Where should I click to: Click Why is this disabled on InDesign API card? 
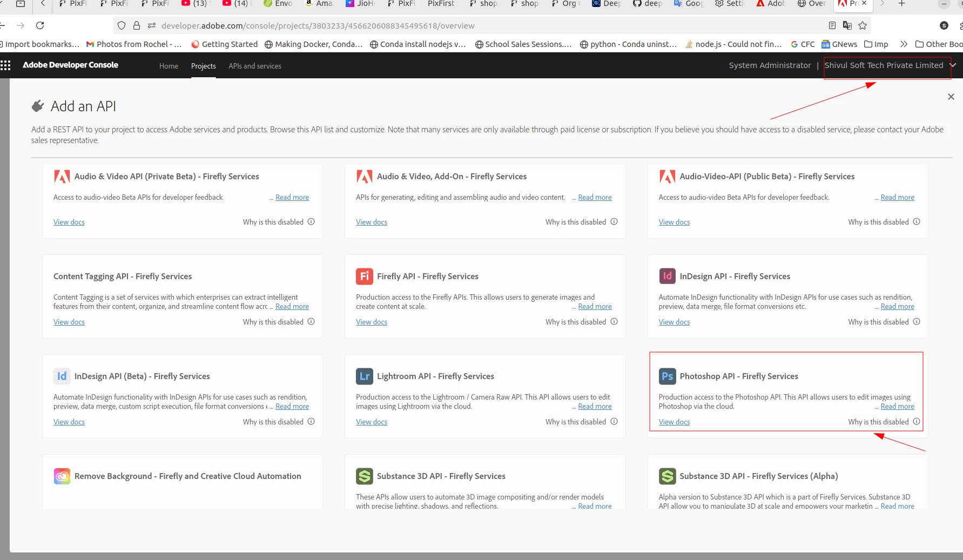[878, 322]
